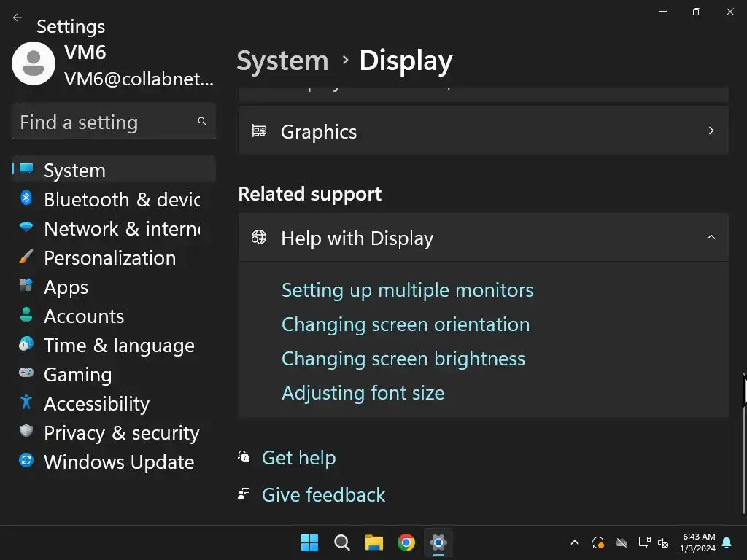Click the Personalization paintbrush icon
This screenshot has width=747, height=560.
click(26, 257)
